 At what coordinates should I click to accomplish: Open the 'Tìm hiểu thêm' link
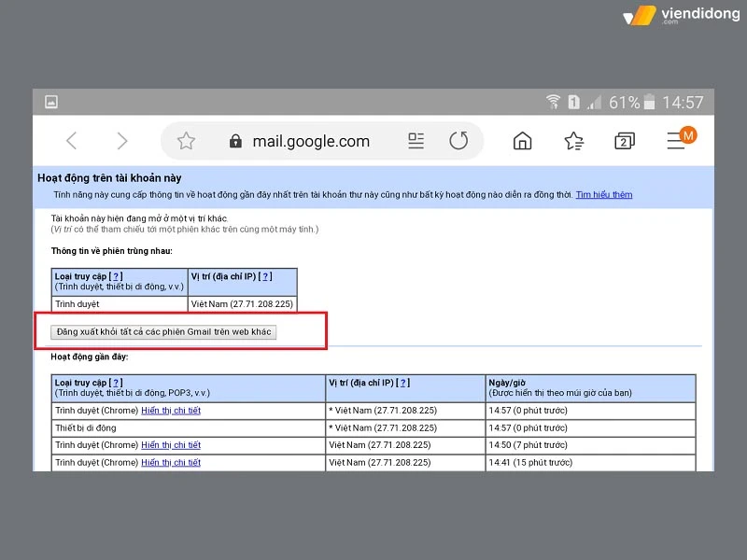603,193
